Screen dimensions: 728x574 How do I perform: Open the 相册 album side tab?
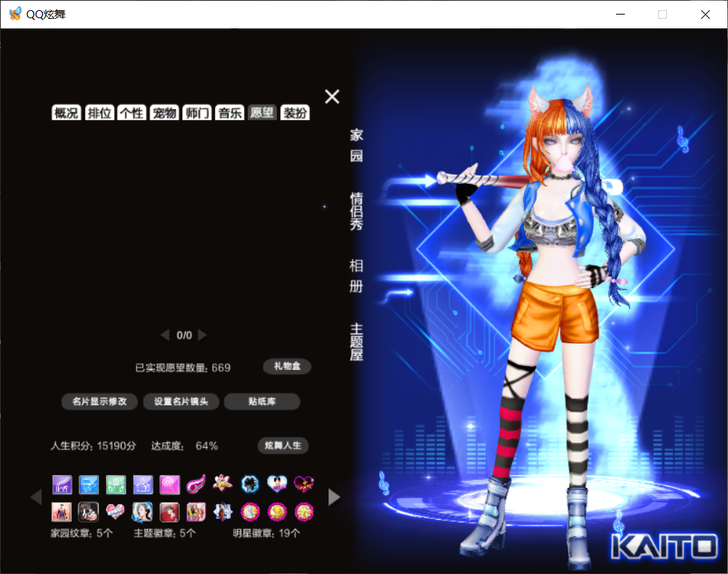(357, 276)
